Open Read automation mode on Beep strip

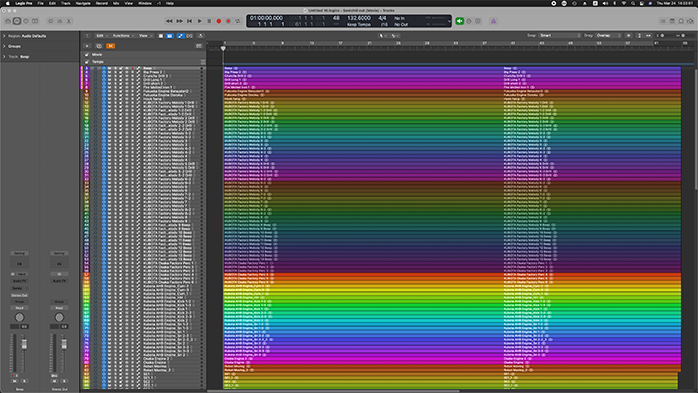pos(20,308)
